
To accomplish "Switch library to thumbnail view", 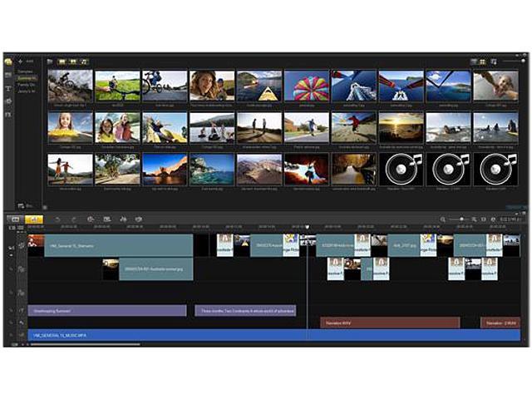I will (x=483, y=62).
